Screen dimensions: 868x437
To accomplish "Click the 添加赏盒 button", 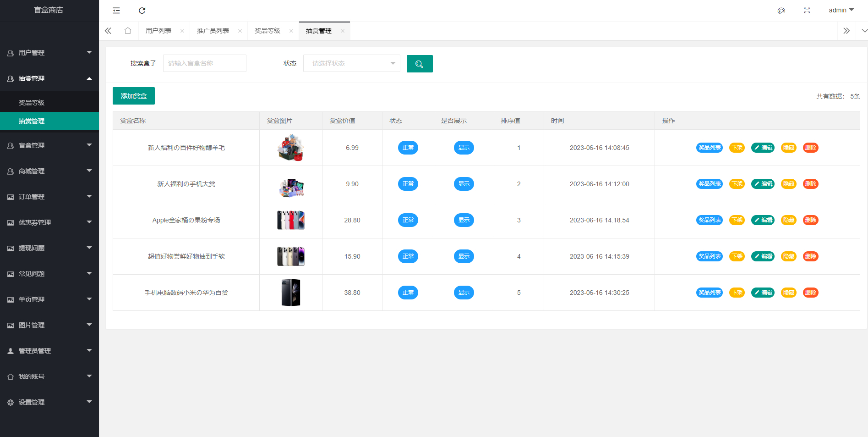I will click(x=133, y=95).
